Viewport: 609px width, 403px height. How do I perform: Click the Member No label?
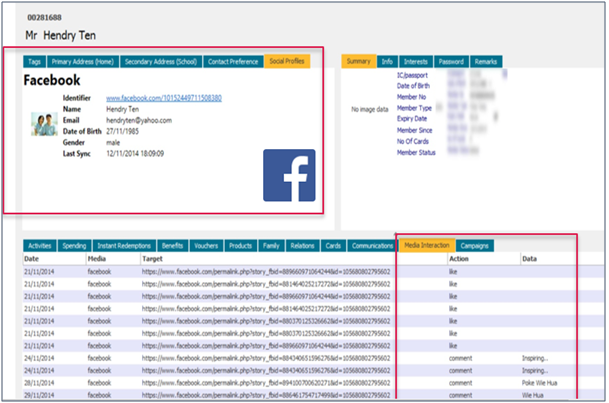pyautogui.click(x=411, y=97)
